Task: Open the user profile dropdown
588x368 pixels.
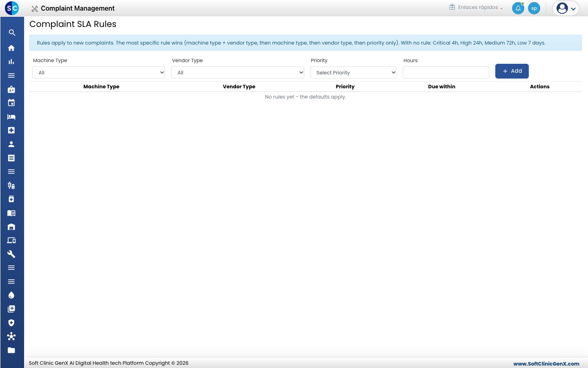Action: (x=566, y=8)
